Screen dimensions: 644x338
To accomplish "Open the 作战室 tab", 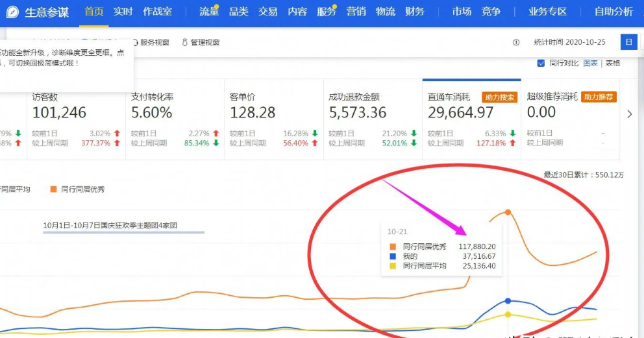I will pyautogui.click(x=157, y=12).
